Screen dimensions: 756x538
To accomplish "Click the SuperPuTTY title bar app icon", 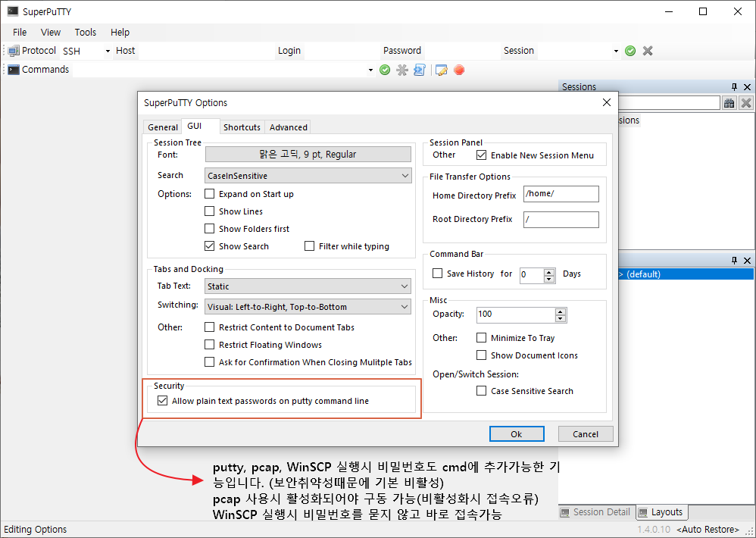I will click(13, 11).
